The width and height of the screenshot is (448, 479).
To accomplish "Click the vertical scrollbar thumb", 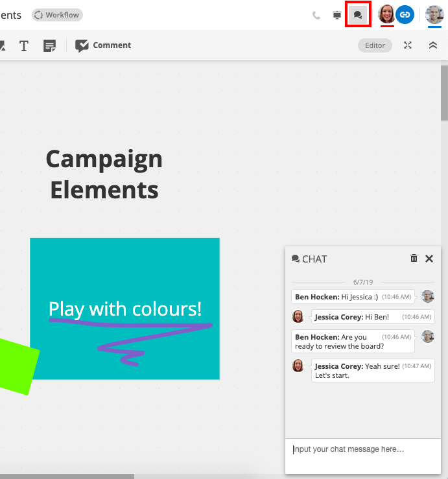I will tap(444, 93).
